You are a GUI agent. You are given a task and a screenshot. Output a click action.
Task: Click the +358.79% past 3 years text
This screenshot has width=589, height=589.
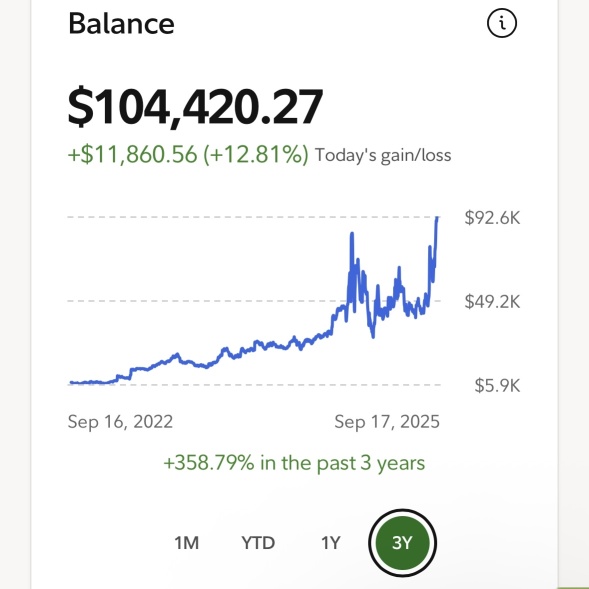pyautogui.click(x=294, y=463)
